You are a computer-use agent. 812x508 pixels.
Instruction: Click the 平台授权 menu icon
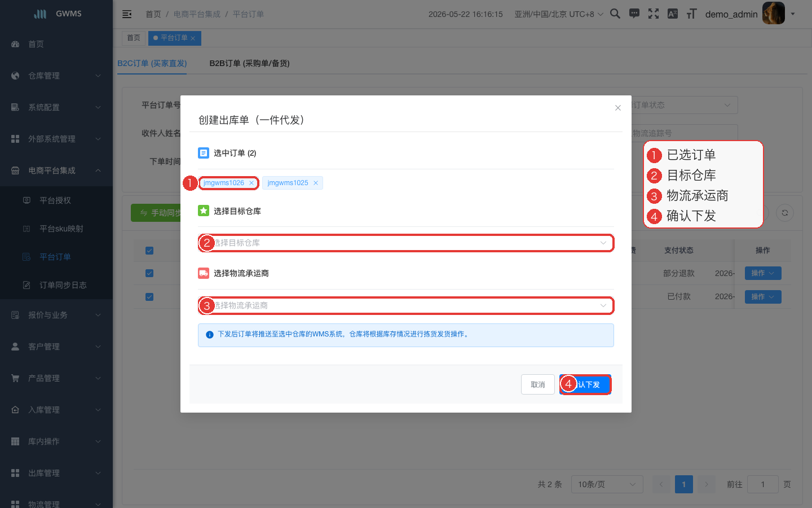pyautogui.click(x=27, y=200)
